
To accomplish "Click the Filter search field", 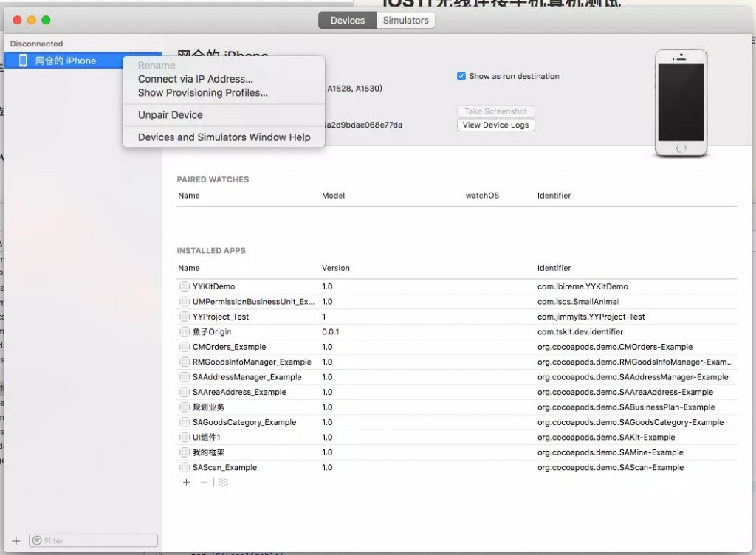I will point(93,540).
